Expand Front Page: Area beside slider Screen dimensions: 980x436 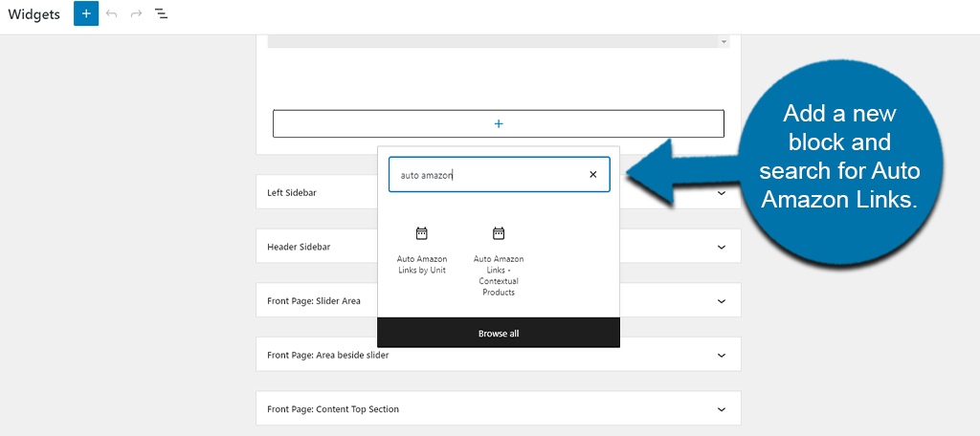tap(722, 355)
